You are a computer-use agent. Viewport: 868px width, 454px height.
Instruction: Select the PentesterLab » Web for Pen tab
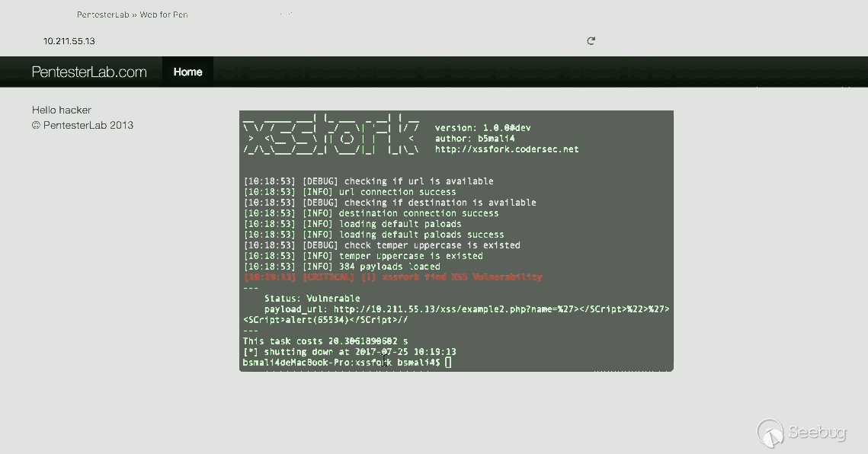click(133, 14)
